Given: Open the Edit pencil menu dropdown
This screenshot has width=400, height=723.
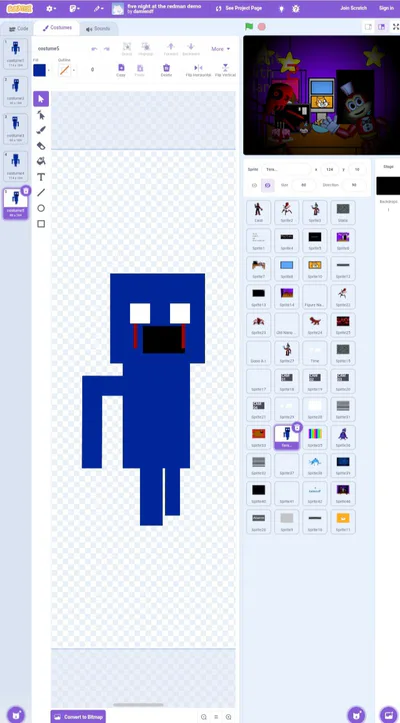Looking at the screenshot, I should (x=99, y=9).
